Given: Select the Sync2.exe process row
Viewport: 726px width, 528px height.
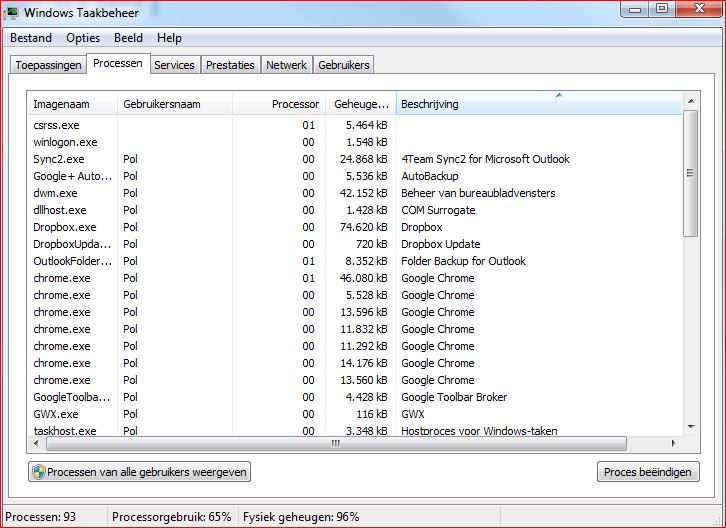Looking at the screenshot, I should coord(59,159).
